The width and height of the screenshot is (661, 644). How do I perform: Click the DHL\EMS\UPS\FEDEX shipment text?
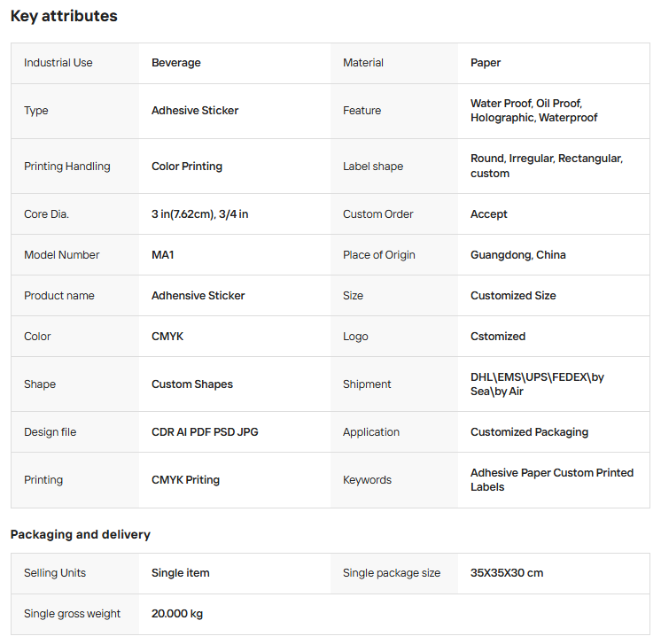(537, 377)
